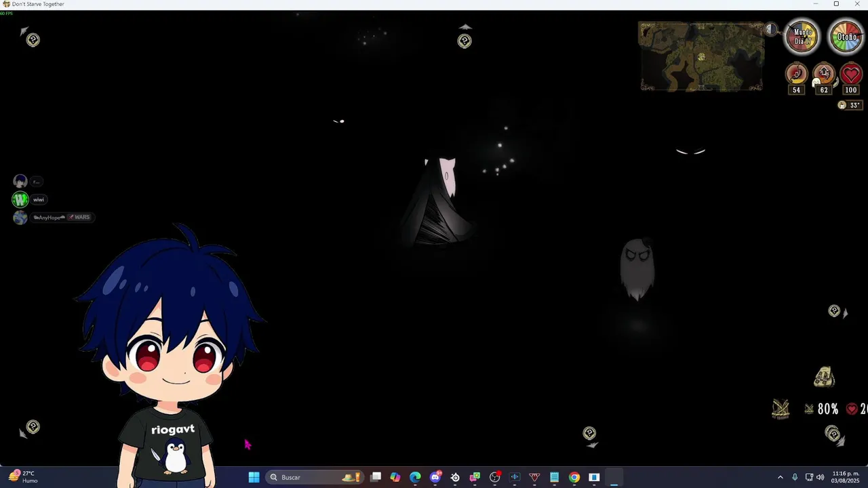
Task: Click the small grass armor durability icon
Action: point(809,409)
